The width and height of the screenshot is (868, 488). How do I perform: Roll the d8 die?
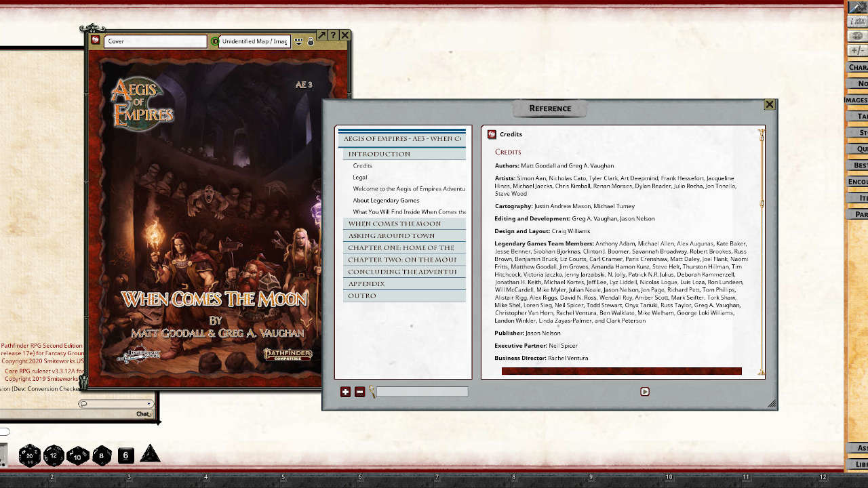tap(101, 455)
